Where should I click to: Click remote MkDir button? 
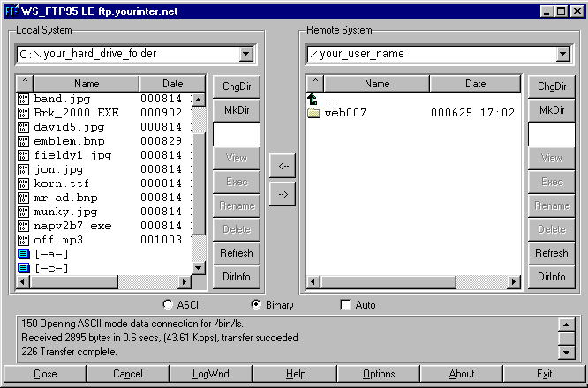pos(551,110)
